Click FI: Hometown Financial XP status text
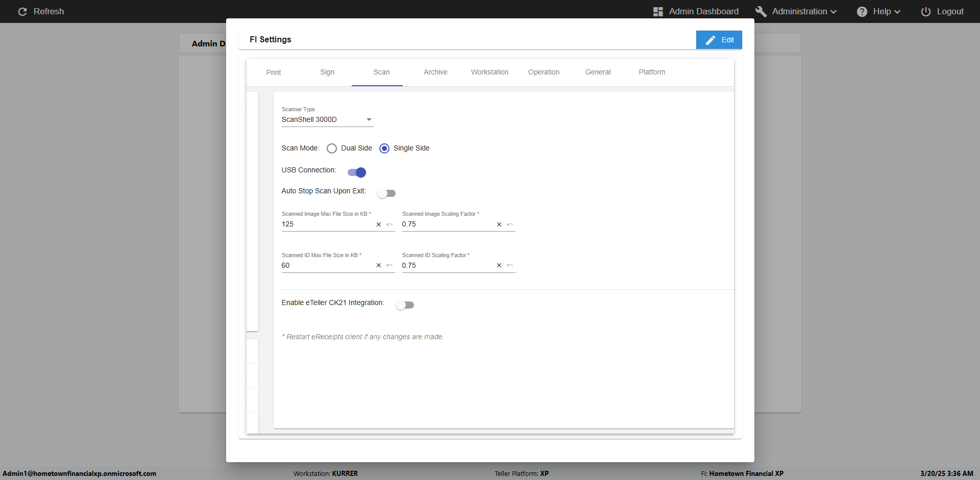This screenshot has width=980, height=480. click(x=742, y=473)
